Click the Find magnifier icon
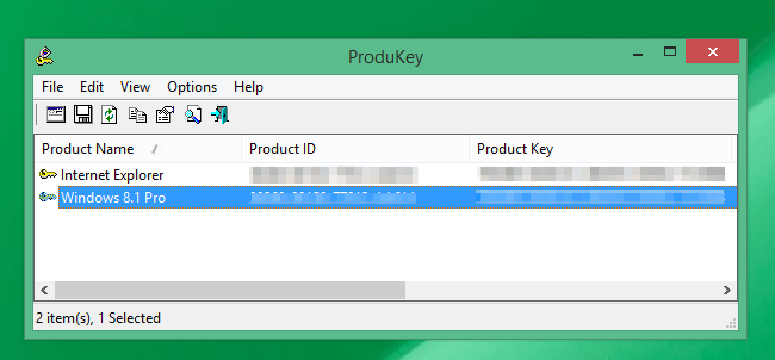Screen dimensions: 775x360 [193, 115]
